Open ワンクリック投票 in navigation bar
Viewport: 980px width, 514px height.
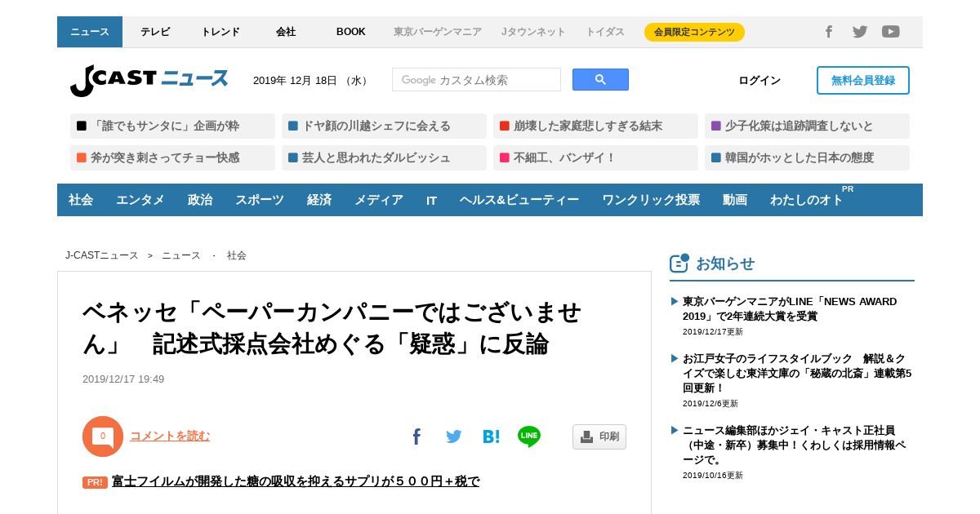point(651,200)
